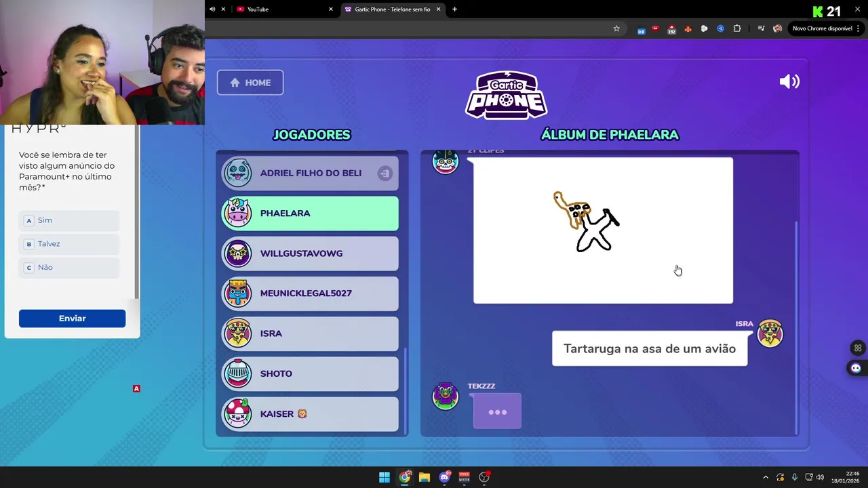Click the grid icon on the right edge
This screenshot has height=488, width=868.
(858, 348)
